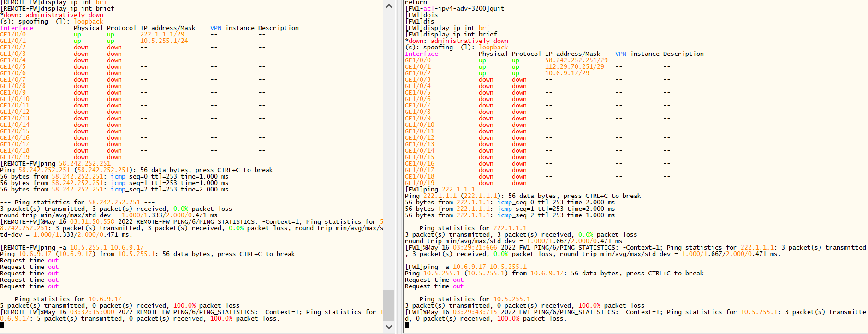868x334 pixels.
Task: Click the [FW1]ping -a 10.6.9.17 command line
Action: coord(466,267)
